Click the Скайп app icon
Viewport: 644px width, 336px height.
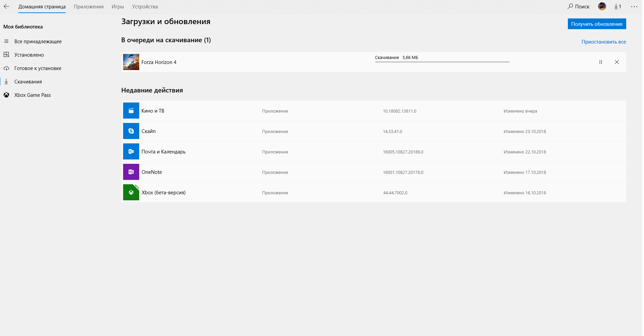[x=131, y=131]
